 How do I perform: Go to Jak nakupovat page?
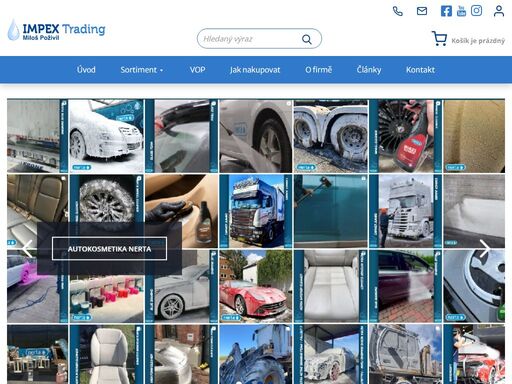point(255,70)
